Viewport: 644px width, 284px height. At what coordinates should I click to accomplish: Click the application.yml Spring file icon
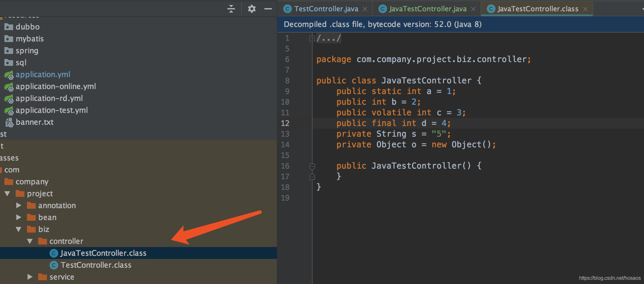point(9,75)
